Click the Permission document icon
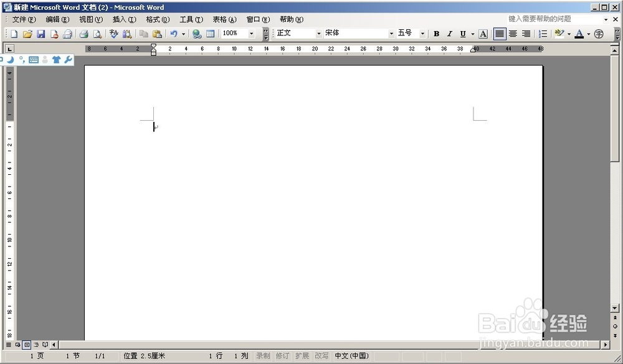The width and height of the screenshot is (623, 364). pyautogui.click(x=54, y=34)
